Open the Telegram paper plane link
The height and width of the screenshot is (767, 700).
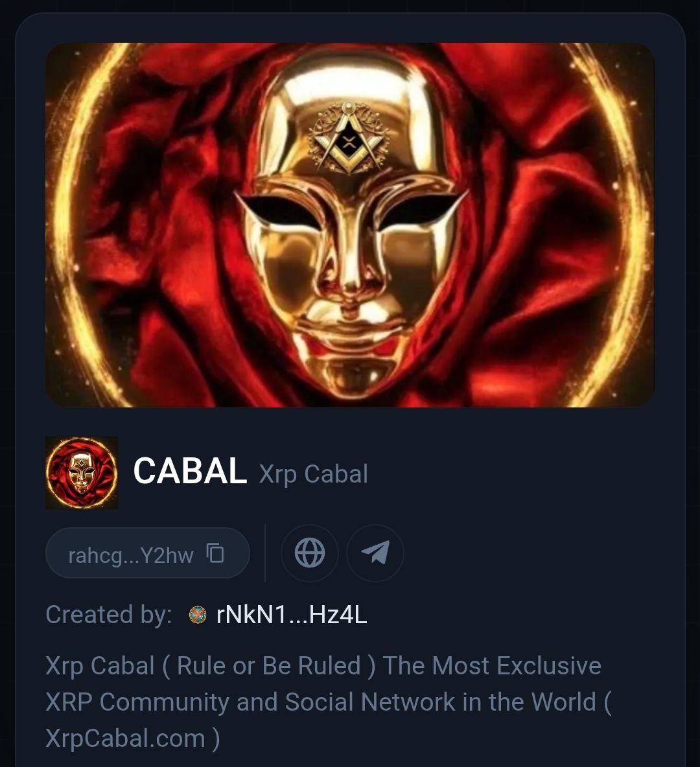coord(375,553)
